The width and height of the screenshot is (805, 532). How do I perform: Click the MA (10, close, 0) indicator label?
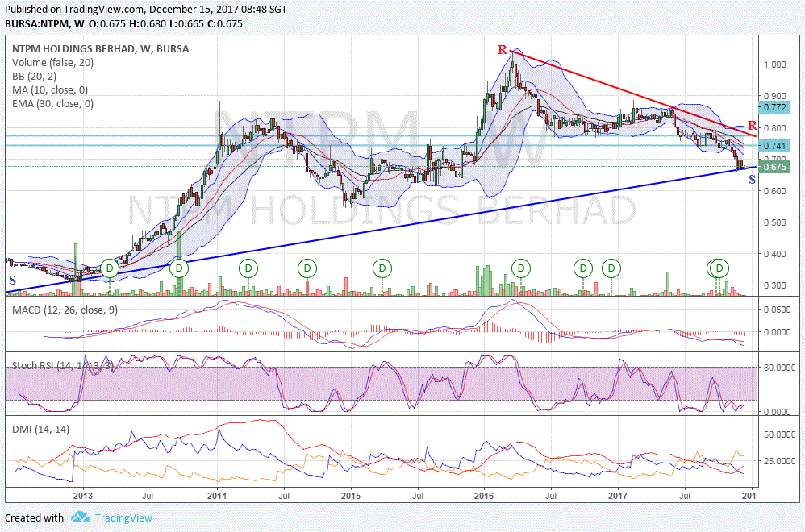click(50, 89)
